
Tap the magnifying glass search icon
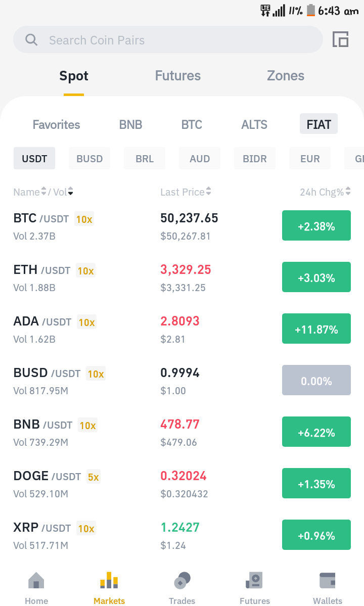tap(31, 39)
